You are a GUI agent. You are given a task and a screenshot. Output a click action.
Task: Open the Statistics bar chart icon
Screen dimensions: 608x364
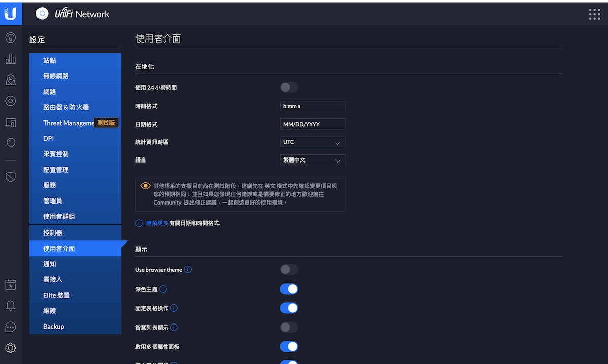[10, 59]
